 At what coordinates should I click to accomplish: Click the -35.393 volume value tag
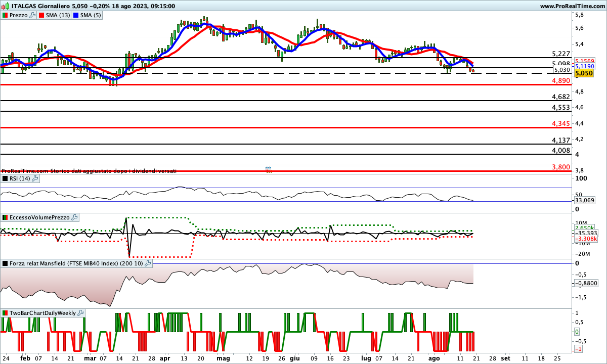[586, 233]
